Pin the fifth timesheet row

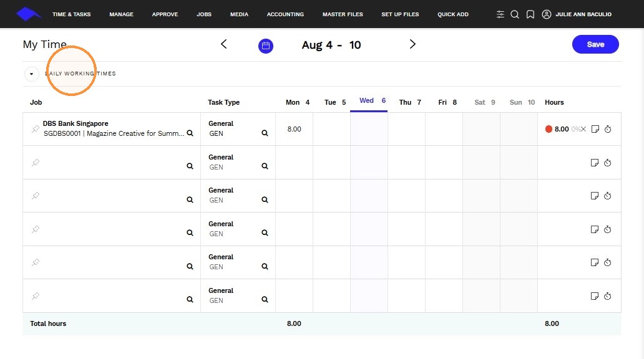point(36,262)
